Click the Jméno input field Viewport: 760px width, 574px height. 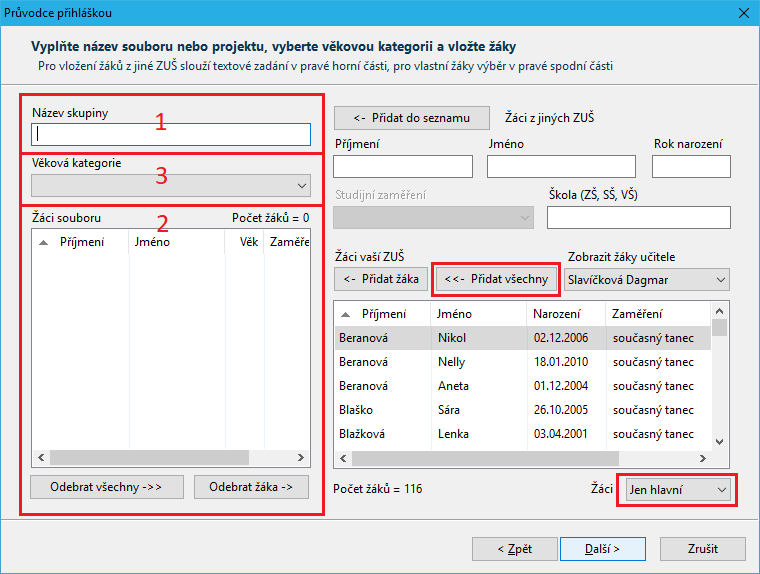coord(561,166)
